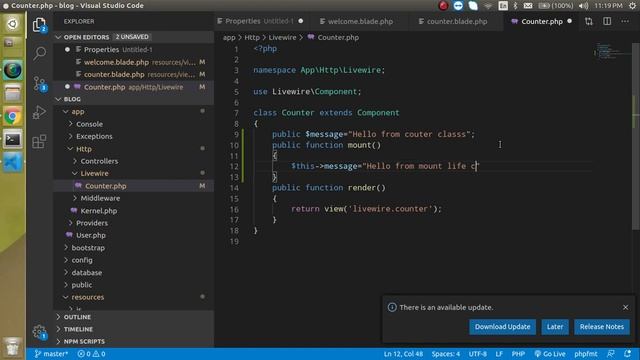Go to line via Ln 12, Col 48
Screen dimensions: 640x360
pyautogui.click(x=403, y=354)
